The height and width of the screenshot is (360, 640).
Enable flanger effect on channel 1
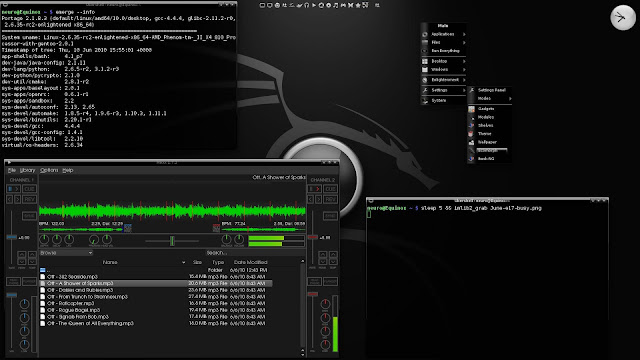[x=29, y=282]
